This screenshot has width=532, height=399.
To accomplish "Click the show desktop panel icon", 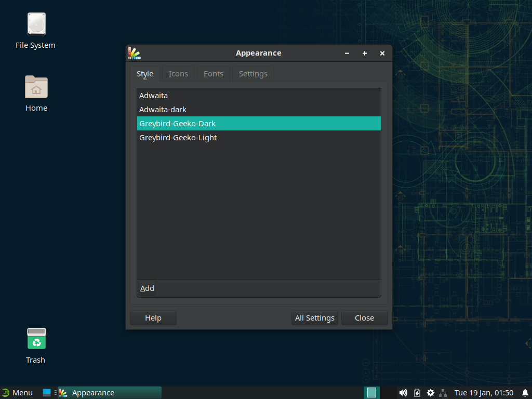I will [x=47, y=393].
